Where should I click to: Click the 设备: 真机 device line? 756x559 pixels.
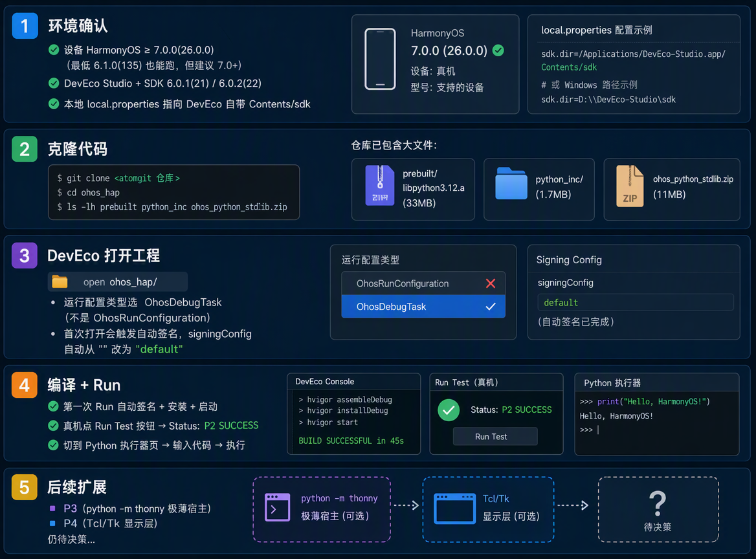tap(433, 71)
